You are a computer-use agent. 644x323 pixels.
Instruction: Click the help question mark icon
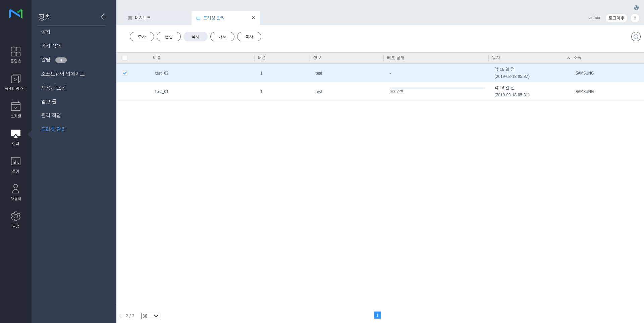635,18
